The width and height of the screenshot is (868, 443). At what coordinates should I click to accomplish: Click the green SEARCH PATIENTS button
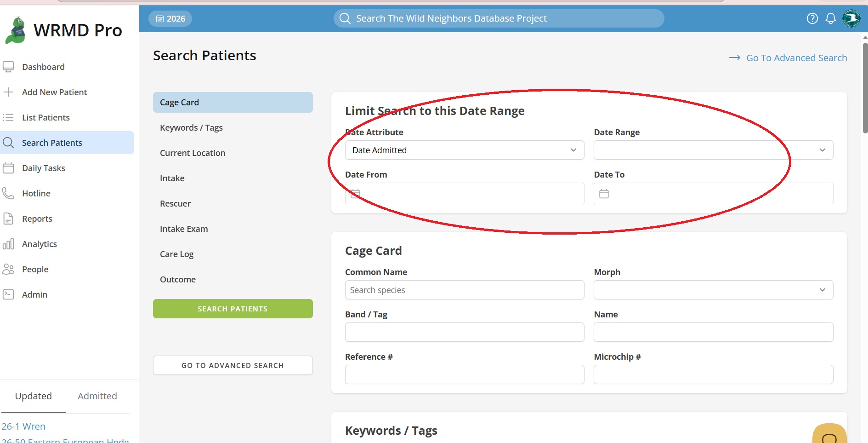click(x=233, y=309)
